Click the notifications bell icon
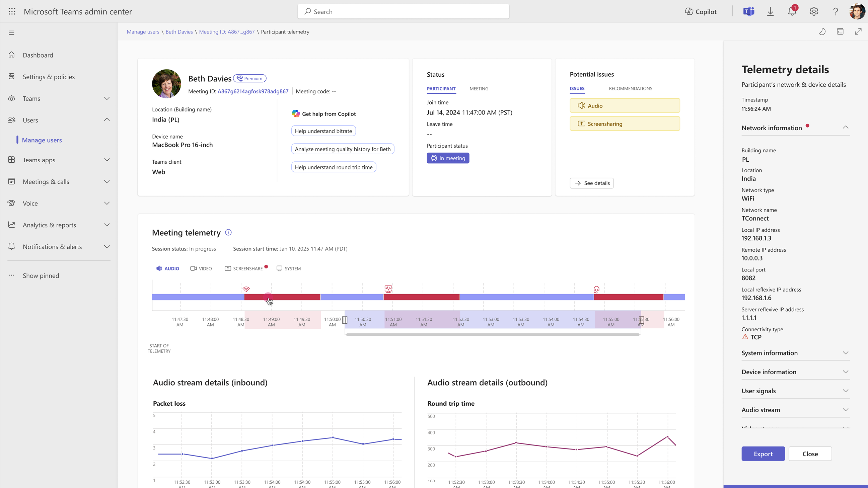The image size is (868, 488). click(x=792, y=11)
